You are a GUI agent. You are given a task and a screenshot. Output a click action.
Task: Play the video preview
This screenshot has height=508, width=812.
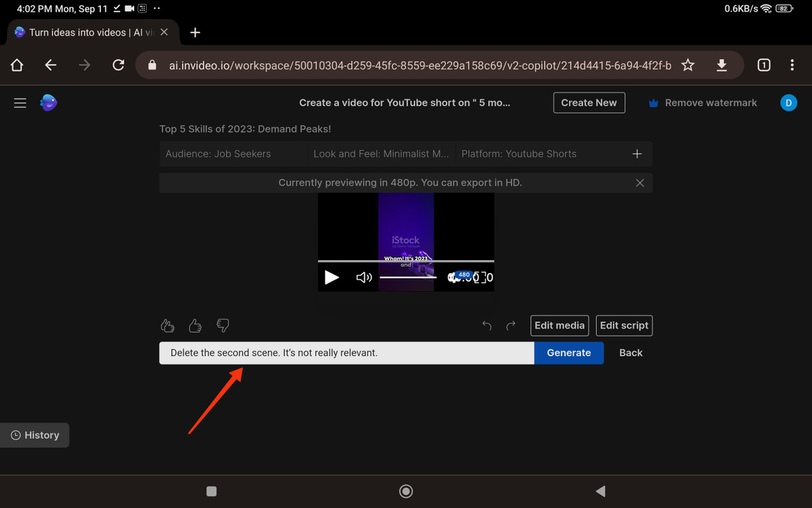tap(332, 277)
